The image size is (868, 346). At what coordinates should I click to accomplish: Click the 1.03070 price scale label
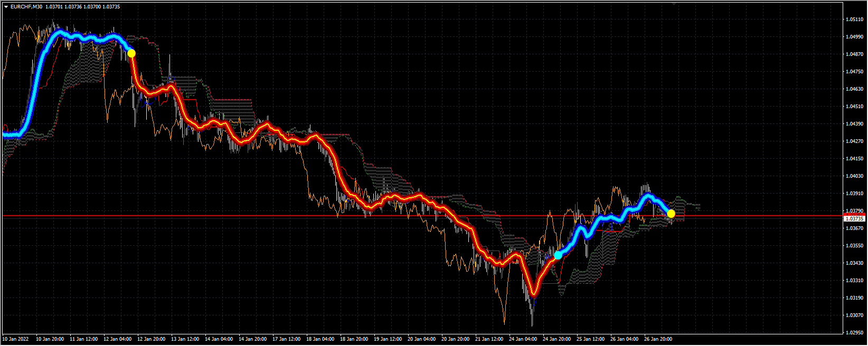pyautogui.click(x=854, y=315)
